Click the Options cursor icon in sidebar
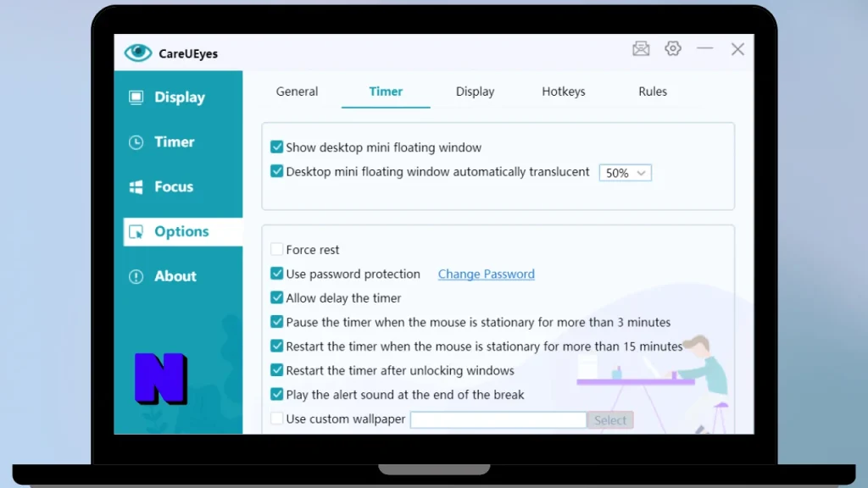868x488 pixels. tap(136, 232)
